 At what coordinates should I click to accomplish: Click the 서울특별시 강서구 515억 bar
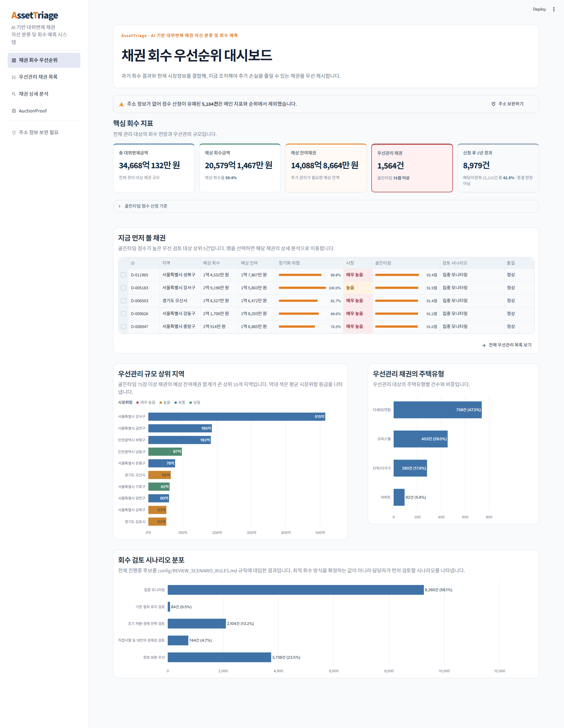[237, 417]
